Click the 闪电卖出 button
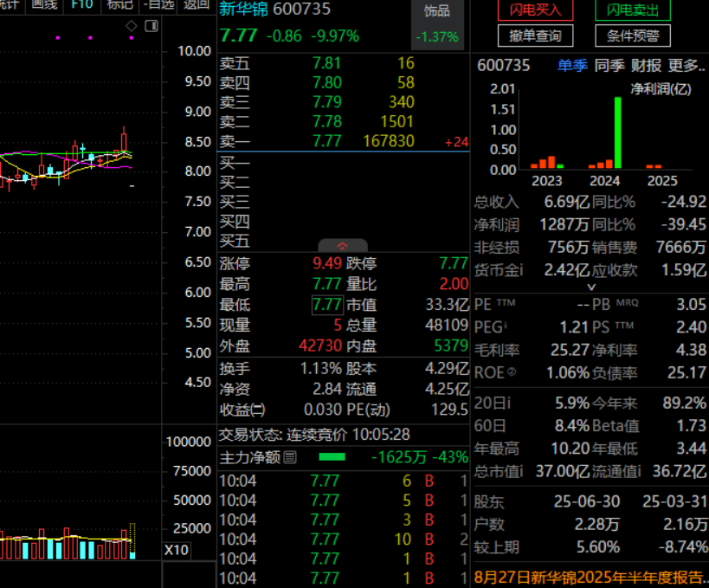 point(633,10)
